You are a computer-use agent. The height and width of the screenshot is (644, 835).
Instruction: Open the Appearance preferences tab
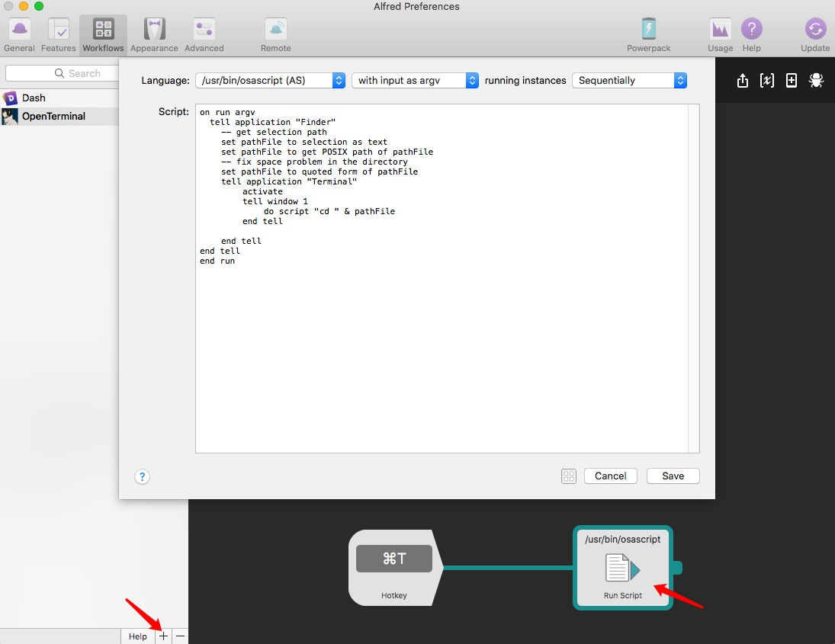155,35
